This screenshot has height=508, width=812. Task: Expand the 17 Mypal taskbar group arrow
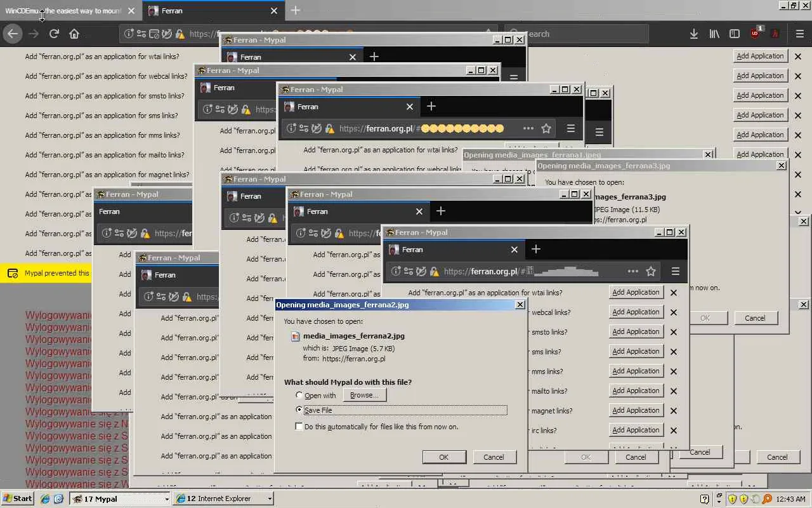(x=167, y=499)
